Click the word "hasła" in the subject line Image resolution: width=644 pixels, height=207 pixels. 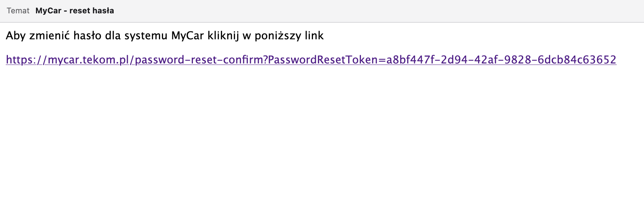point(103,11)
